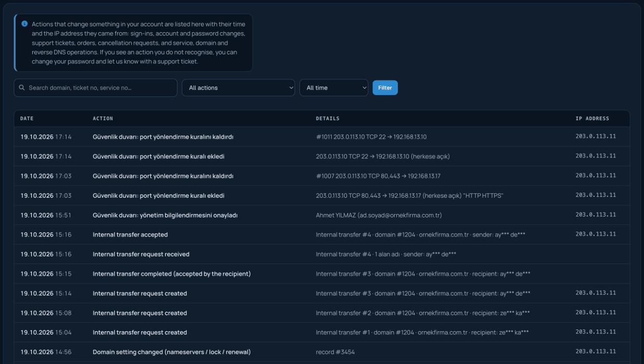
Task: Select Internal transfer #3 details in 15:15 row
Action: (x=423, y=274)
